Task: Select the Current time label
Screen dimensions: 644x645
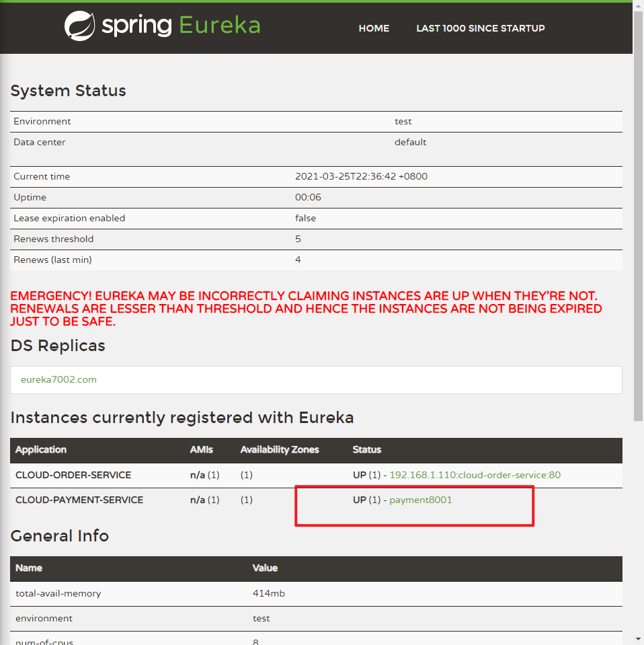Action: (x=42, y=176)
